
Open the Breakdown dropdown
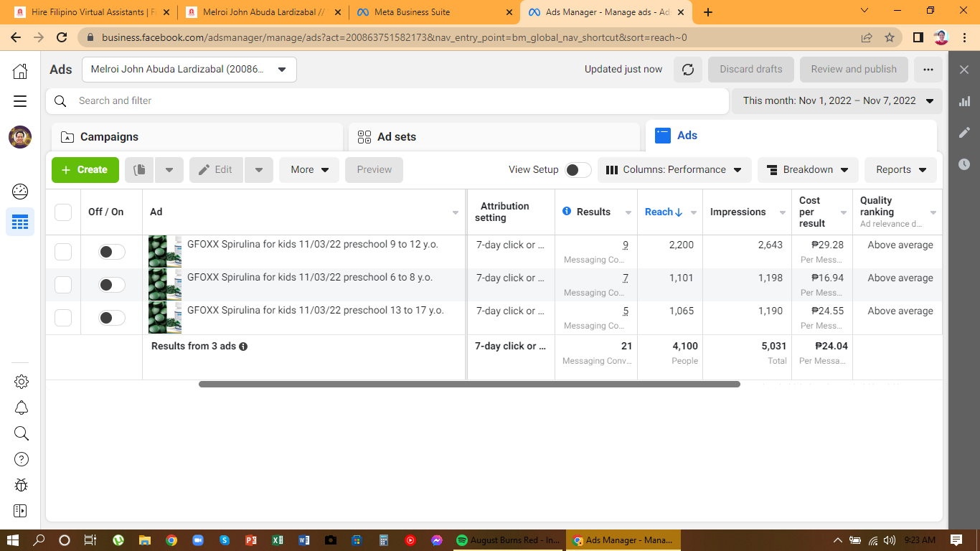coord(808,170)
